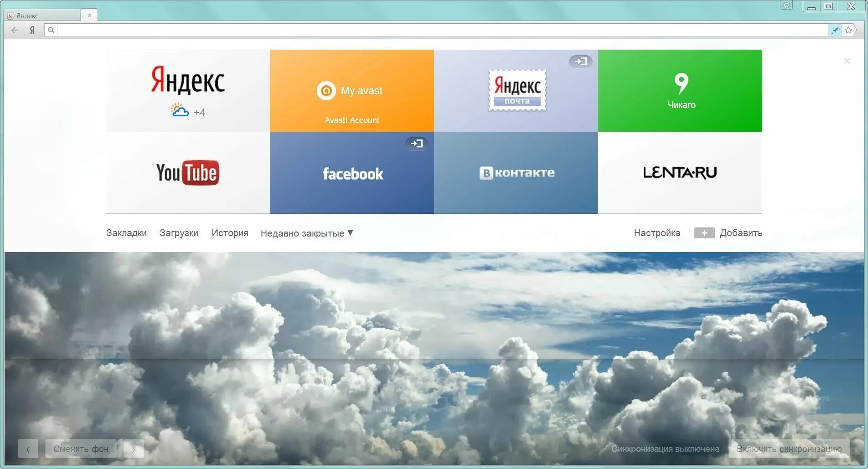Click Синхронизация выключена text

665,449
